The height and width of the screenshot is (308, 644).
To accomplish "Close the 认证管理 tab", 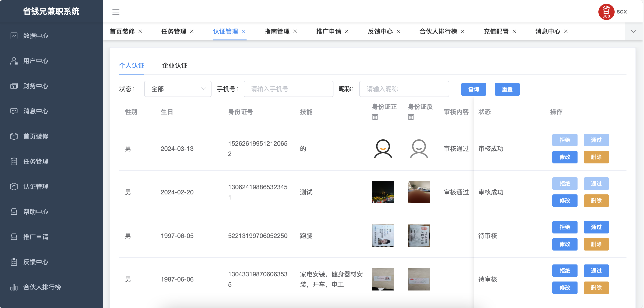I will click(x=243, y=31).
